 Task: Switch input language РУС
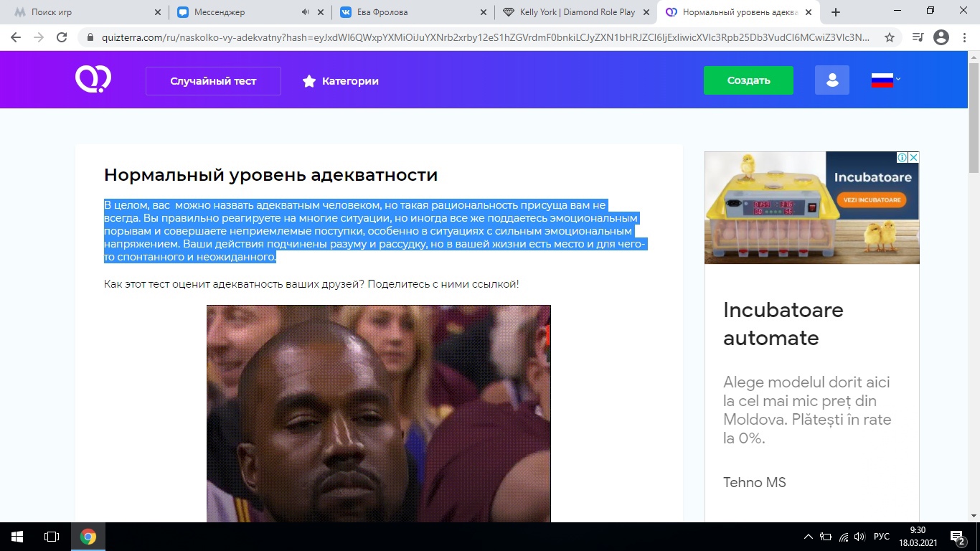[882, 537]
